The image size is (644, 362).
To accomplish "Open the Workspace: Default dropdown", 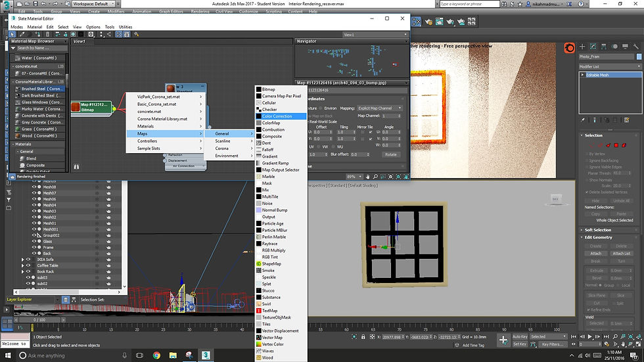I will click(93, 4).
